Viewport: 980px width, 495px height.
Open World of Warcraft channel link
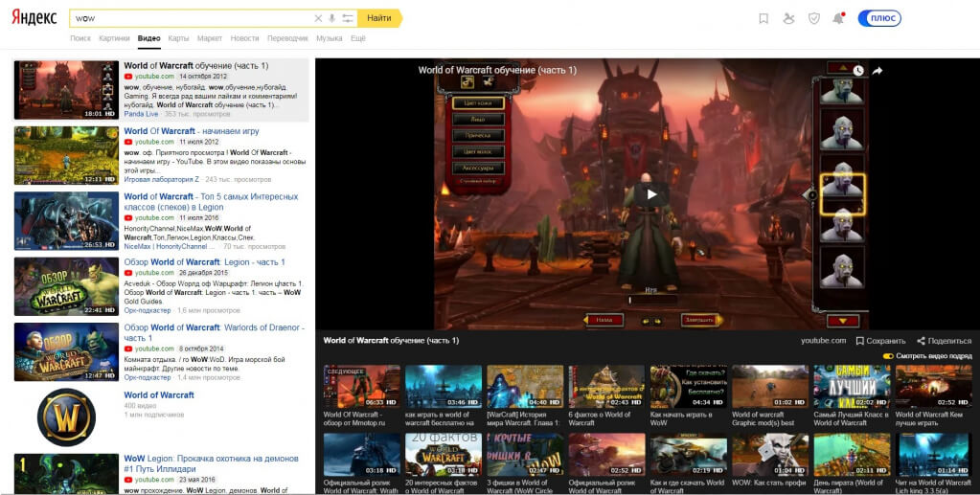(159, 395)
